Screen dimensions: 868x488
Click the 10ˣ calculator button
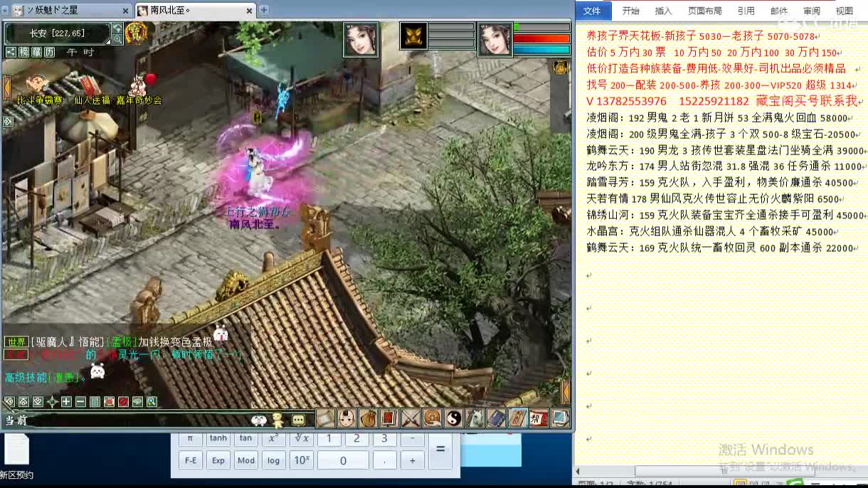301,460
